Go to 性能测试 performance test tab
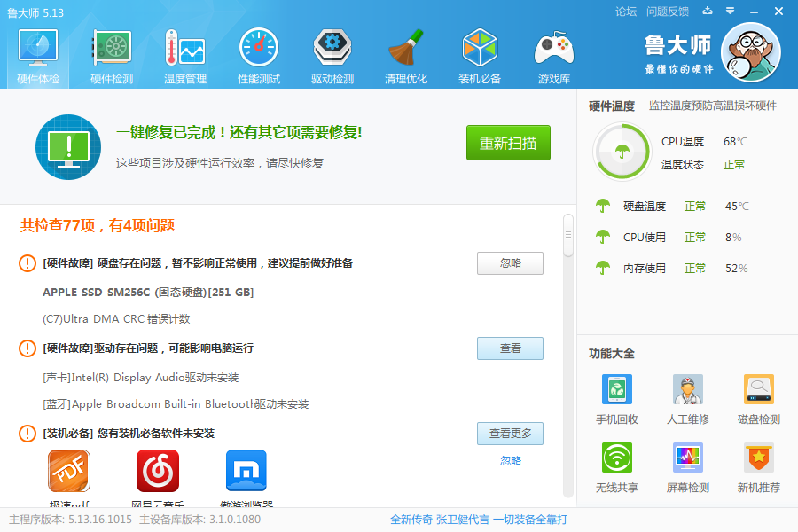 pyautogui.click(x=259, y=57)
